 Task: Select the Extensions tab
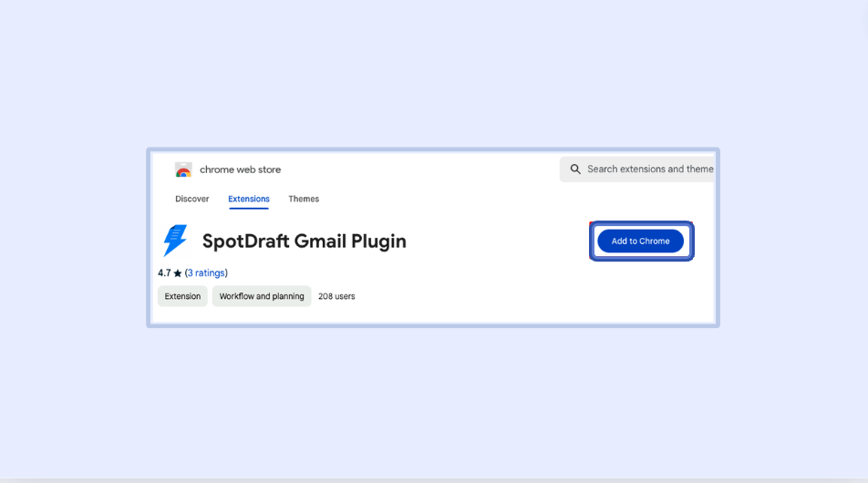249,199
